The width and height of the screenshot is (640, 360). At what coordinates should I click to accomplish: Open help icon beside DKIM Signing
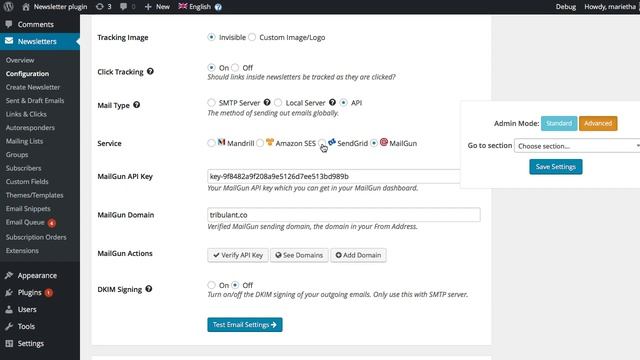[x=149, y=289]
